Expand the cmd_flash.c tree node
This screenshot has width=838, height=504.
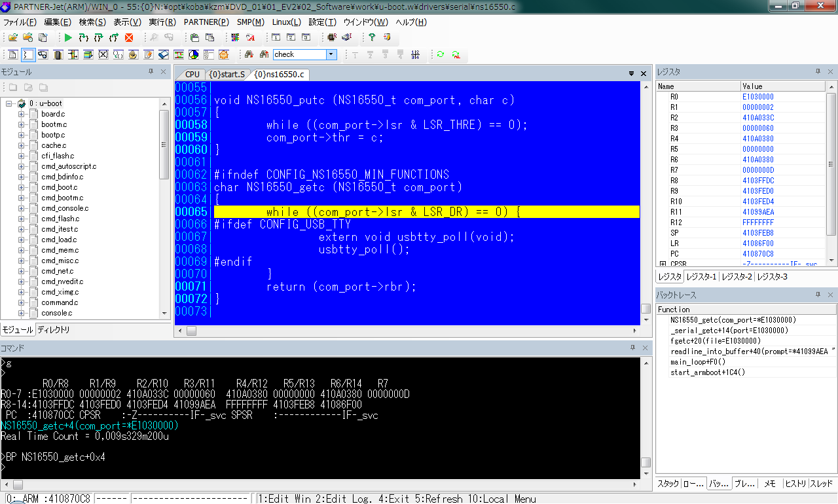(22, 219)
